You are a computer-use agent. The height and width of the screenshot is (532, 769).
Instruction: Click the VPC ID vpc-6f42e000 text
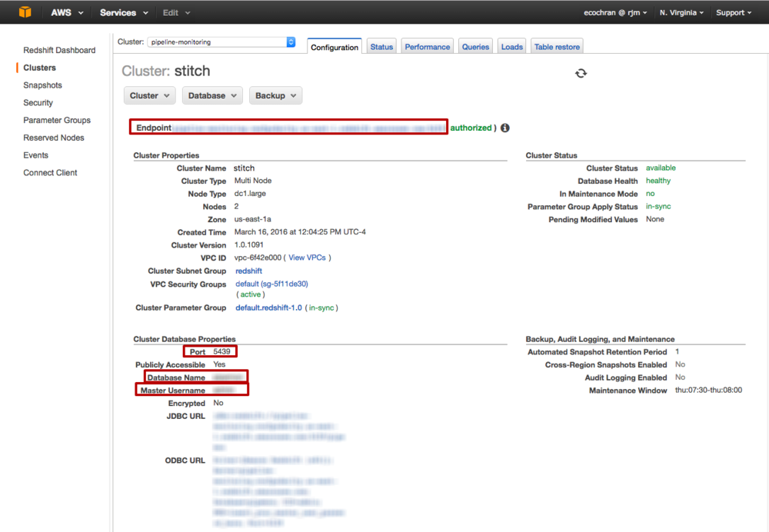tap(258, 258)
